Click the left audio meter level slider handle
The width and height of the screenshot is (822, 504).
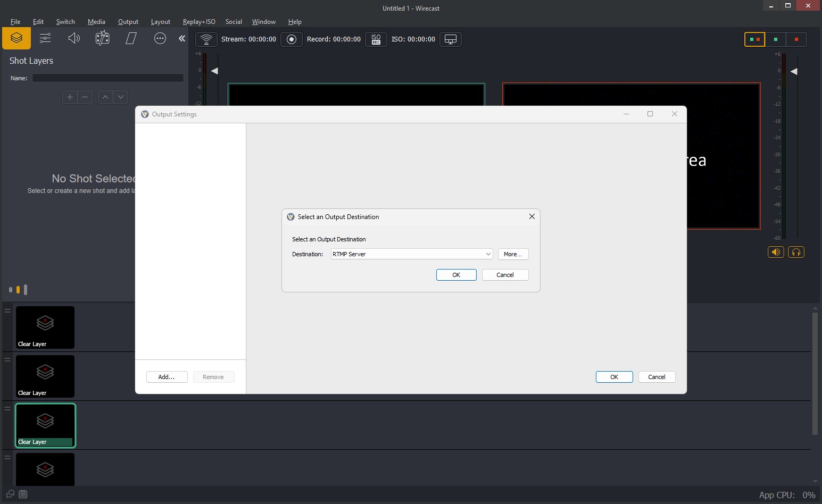(214, 71)
